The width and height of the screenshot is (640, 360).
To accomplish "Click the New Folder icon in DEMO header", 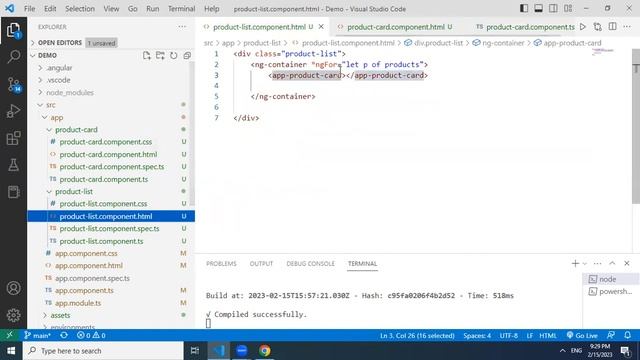I will [x=160, y=56].
